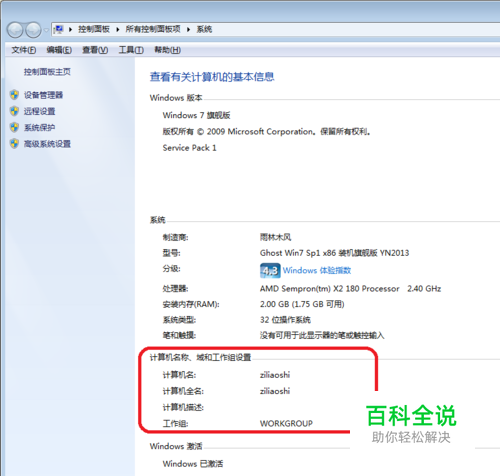Open 系统保护 link in sidebar
Screen dimensions: 500x476
tap(39, 127)
